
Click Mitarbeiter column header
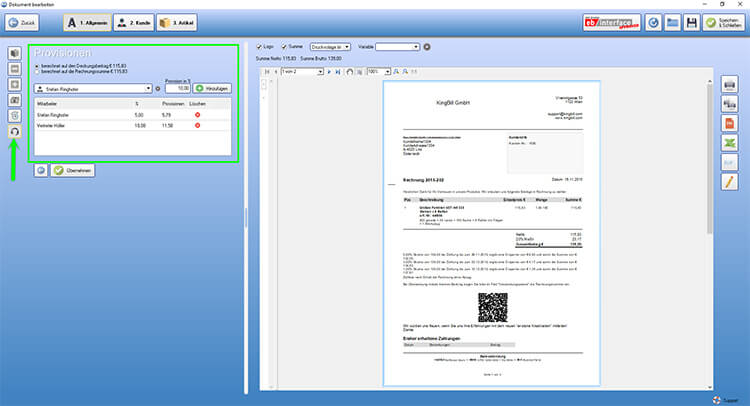[47, 103]
